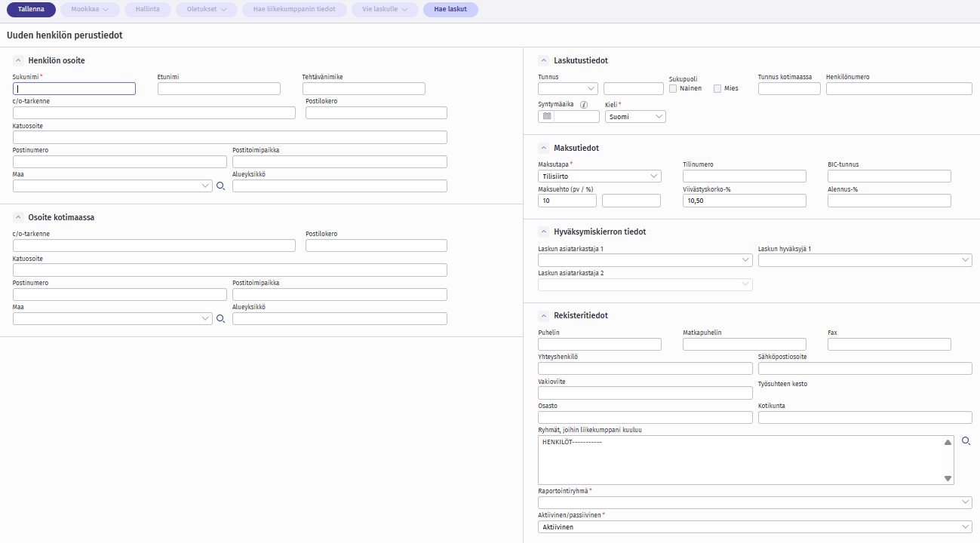Open the Oletukset menu
980x543 pixels.
click(207, 10)
